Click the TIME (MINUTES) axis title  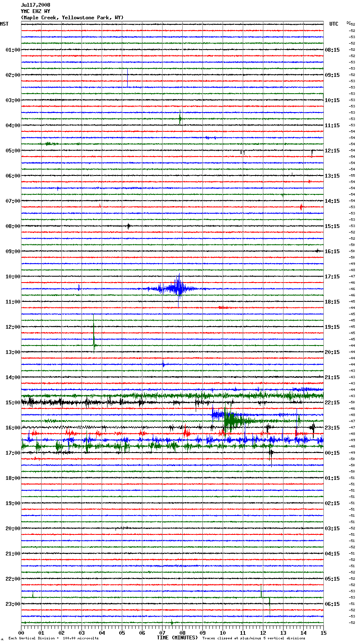[x=177, y=638]
